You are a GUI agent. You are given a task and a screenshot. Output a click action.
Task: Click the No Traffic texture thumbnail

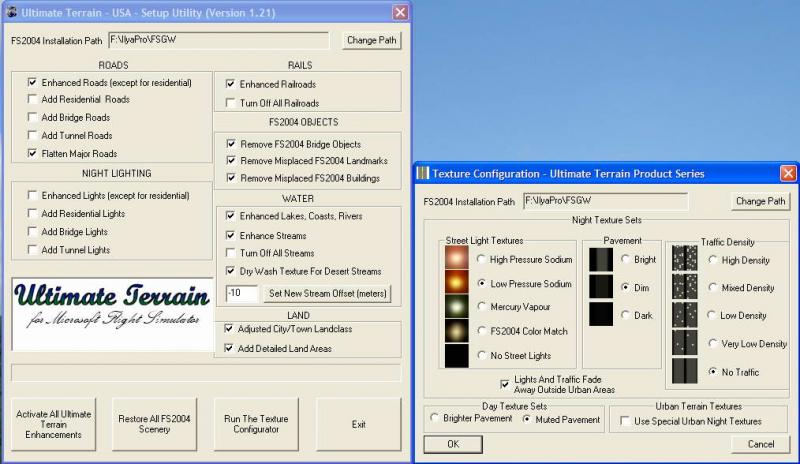pos(685,371)
